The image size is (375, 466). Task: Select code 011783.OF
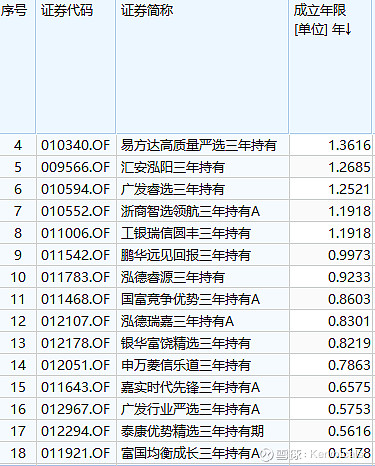[x=75, y=277]
